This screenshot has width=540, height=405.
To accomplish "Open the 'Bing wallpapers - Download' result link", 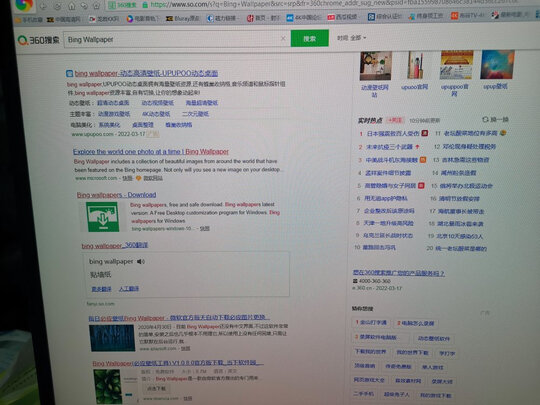I will point(116,195).
